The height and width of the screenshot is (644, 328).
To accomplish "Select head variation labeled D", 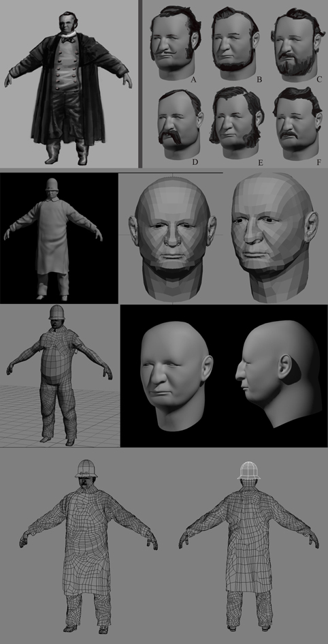I will (179, 124).
